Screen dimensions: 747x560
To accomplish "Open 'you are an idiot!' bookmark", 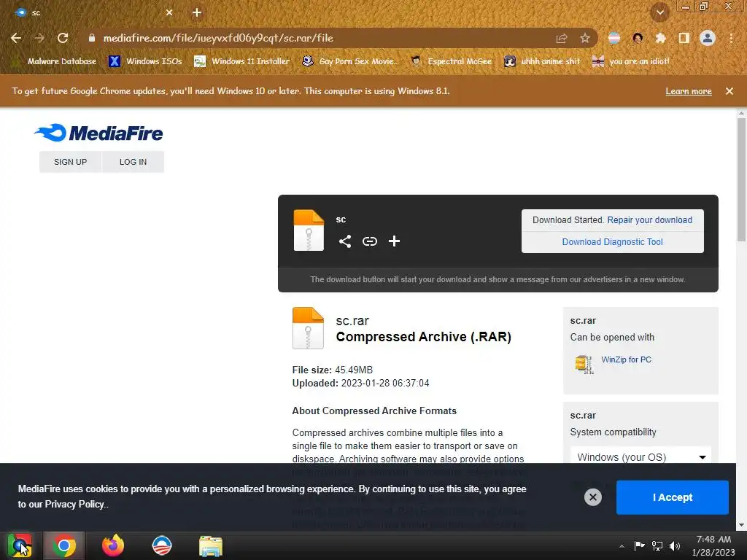I will (x=631, y=61).
